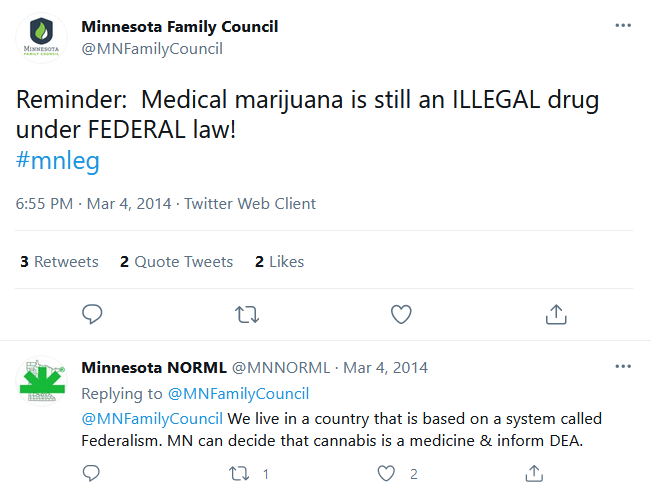Reply to Minnesota NORML's comment
This screenshot has width=651, height=493.
pos(92,474)
